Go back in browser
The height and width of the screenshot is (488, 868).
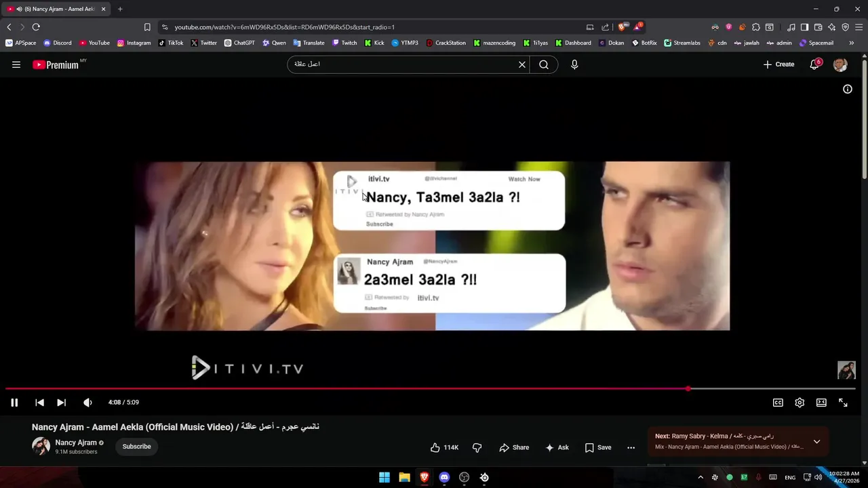[x=9, y=27]
